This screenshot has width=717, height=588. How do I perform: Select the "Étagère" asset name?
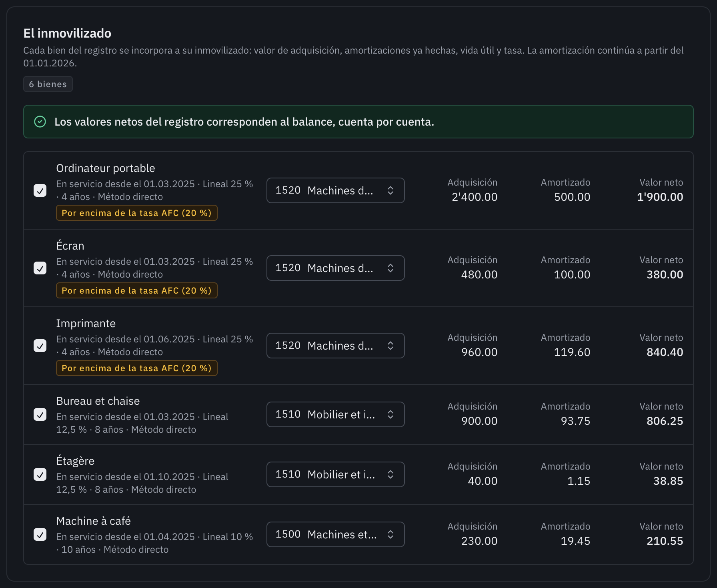pyautogui.click(x=76, y=461)
